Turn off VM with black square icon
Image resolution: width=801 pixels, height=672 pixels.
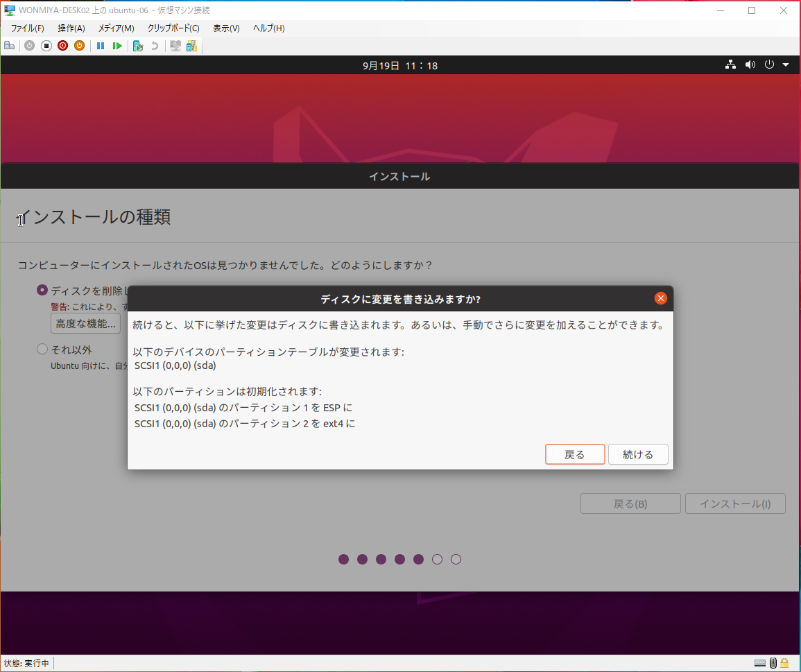(46, 46)
